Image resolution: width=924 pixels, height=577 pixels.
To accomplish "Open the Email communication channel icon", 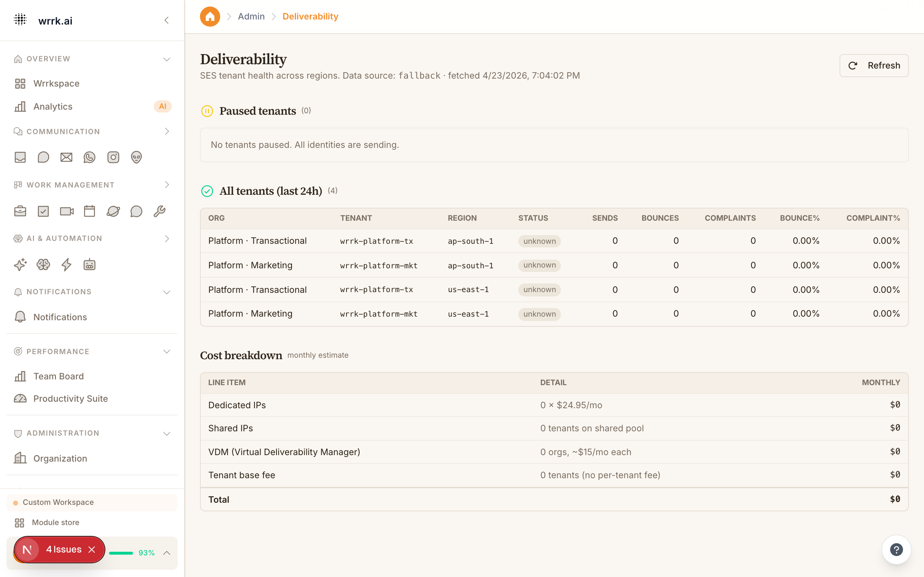I will click(x=66, y=157).
